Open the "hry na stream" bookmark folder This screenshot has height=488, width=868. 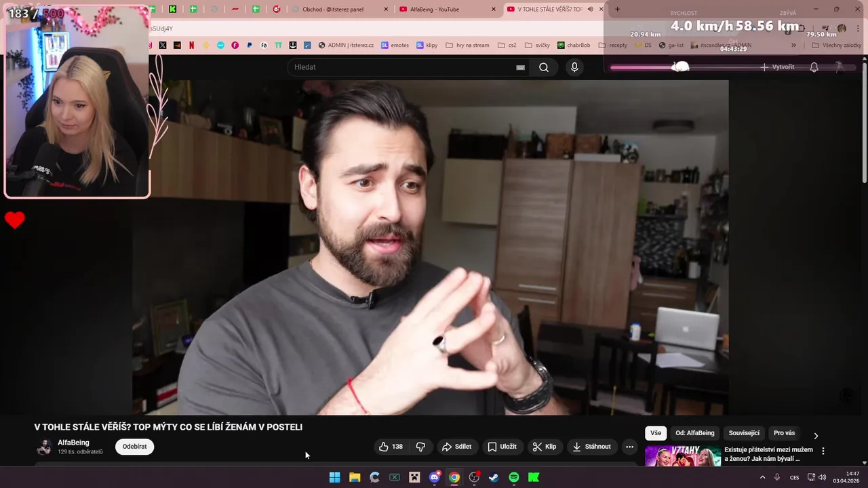click(467, 45)
